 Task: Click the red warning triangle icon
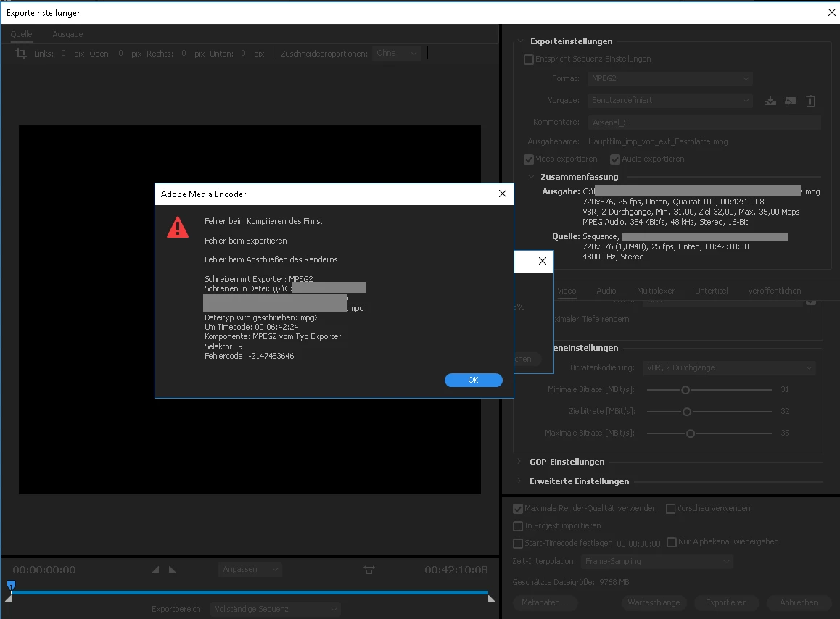178,227
